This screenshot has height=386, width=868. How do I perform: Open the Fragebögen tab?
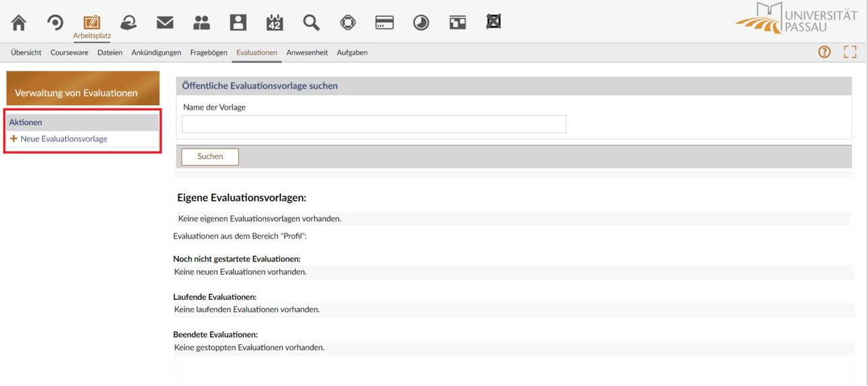point(209,53)
